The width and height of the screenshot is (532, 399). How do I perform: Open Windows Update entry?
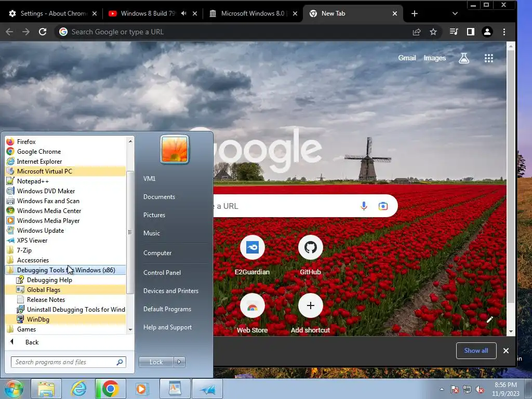point(65,230)
